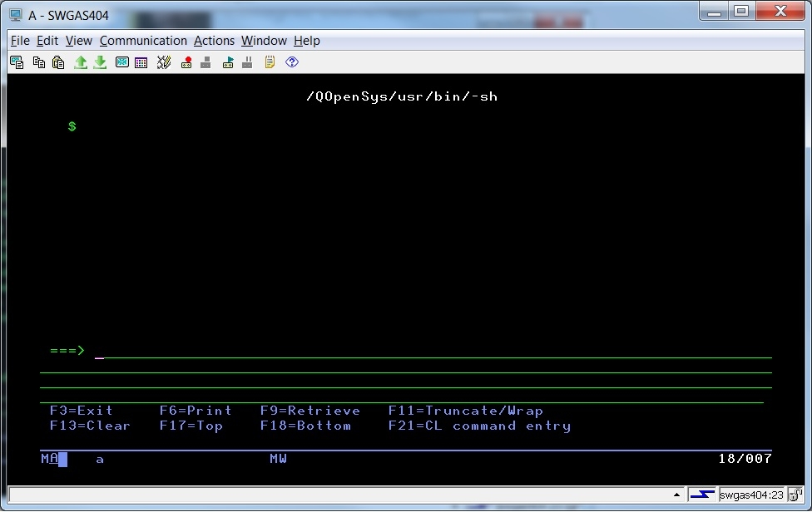Open the Edit menu
The height and width of the screenshot is (512, 812).
tap(47, 41)
